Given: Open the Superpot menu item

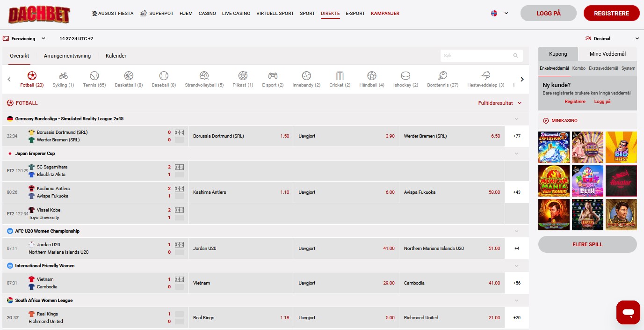Looking at the screenshot, I should (156, 14).
